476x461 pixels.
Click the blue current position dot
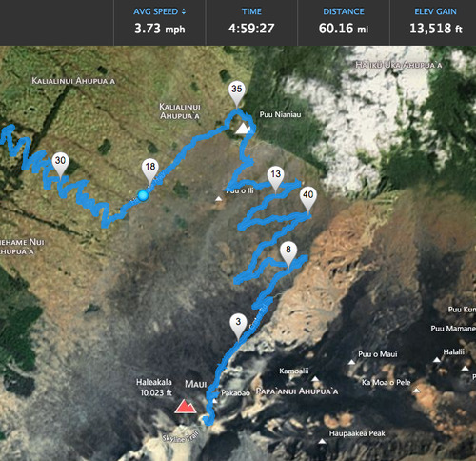coord(143,195)
